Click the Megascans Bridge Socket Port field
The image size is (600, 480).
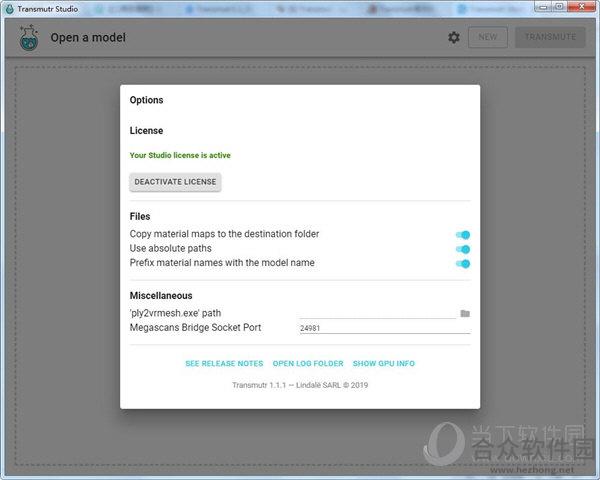click(x=385, y=328)
